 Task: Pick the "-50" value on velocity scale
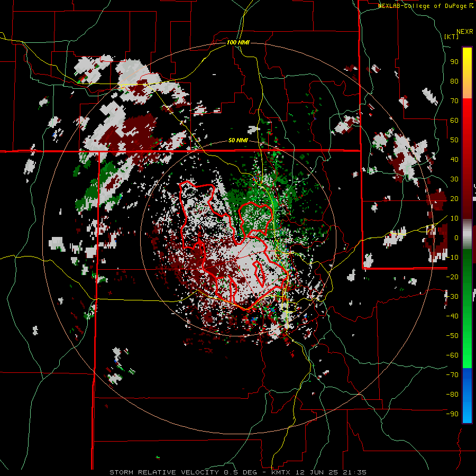point(452,336)
